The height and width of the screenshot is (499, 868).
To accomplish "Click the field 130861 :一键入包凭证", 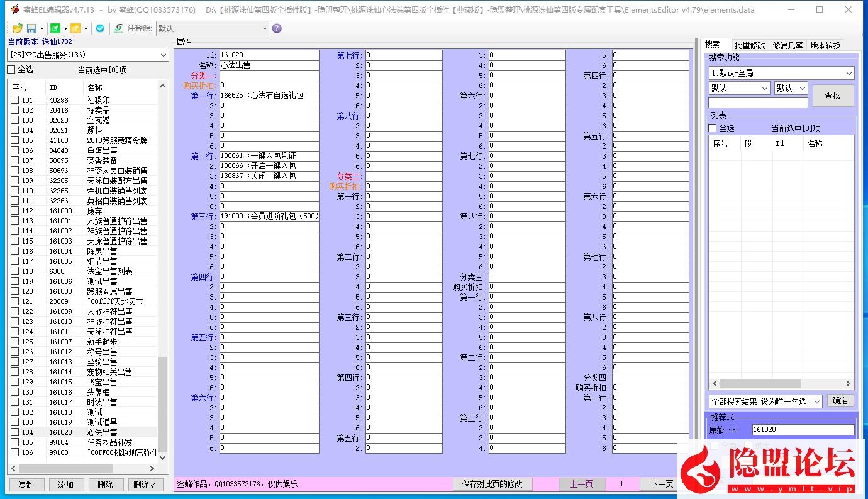I will (x=269, y=156).
